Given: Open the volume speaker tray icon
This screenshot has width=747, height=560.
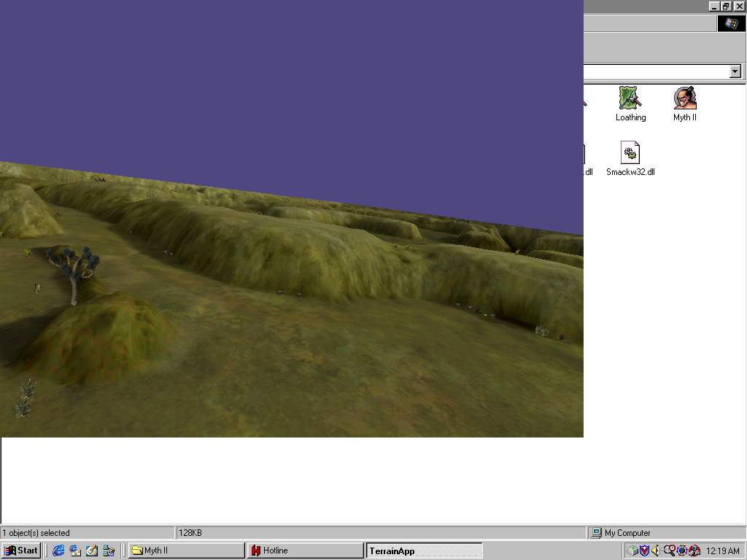Looking at the screenshot, I should pyautogui.click(x=656, y=551).
